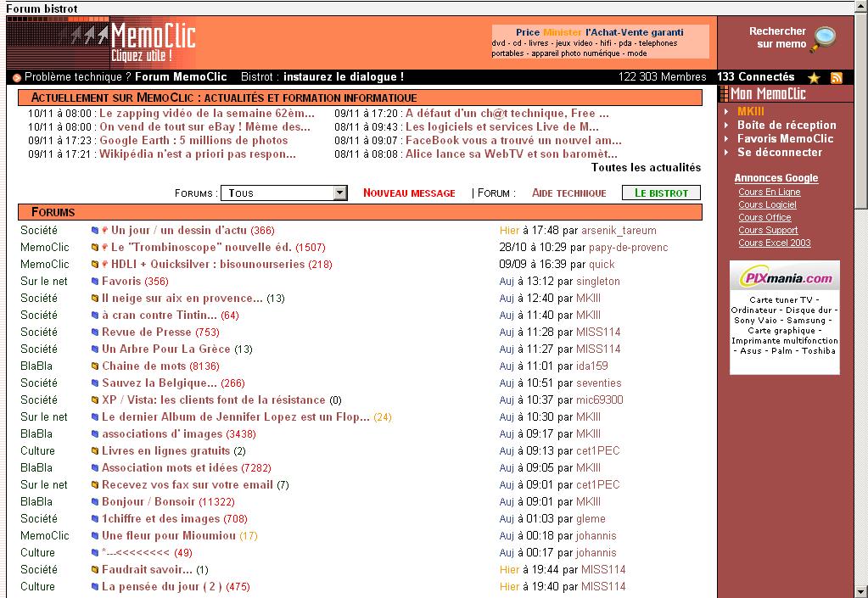868x598 pixels.
Task: Click username arsenik_tareum
Action: (619, 230)
